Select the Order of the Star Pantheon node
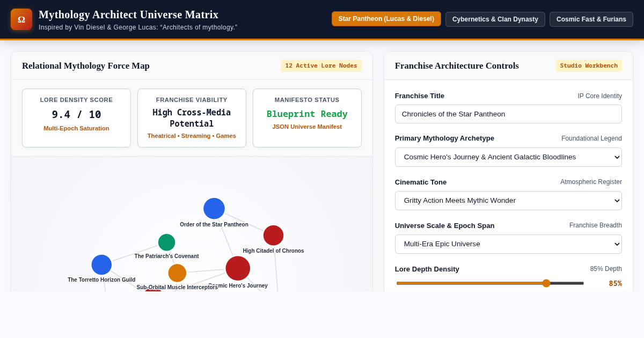This screenshot has width=644, height=338. (214, 209)
